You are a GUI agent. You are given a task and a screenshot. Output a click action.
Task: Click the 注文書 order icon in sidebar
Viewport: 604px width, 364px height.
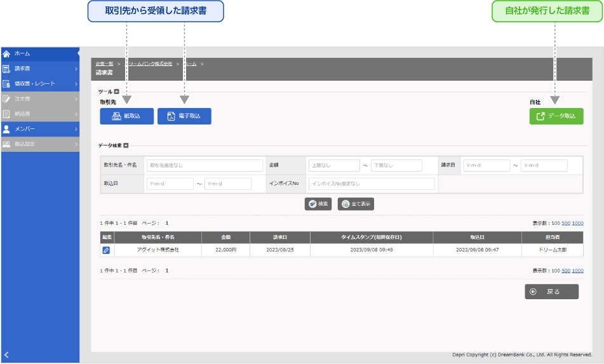[x=6, y=99]
